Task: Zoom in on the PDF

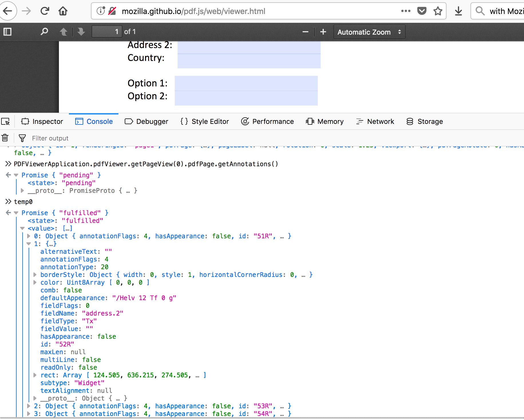Action: point(323,32)
